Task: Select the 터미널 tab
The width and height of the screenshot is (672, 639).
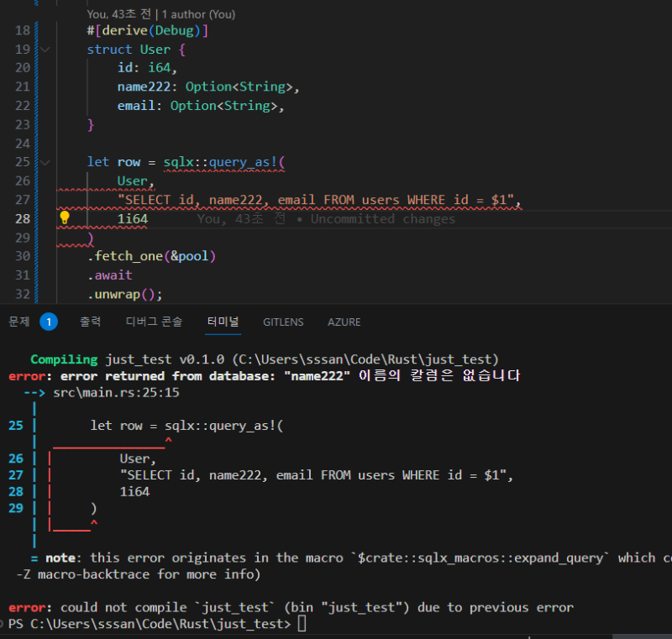Action: coord(223,322)
